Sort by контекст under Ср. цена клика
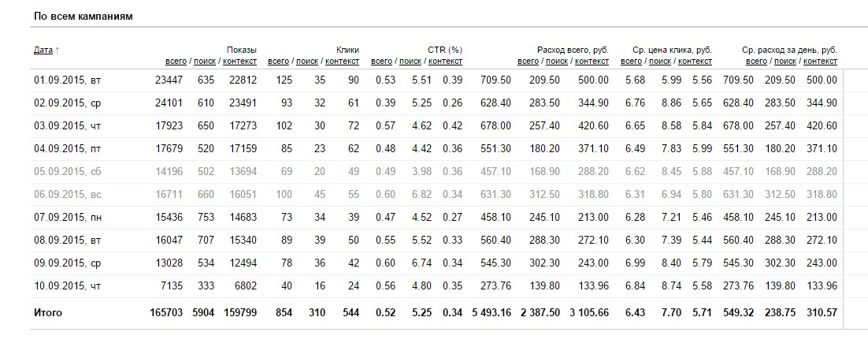This screenshot has height=347, width=868. click(696, 61)
